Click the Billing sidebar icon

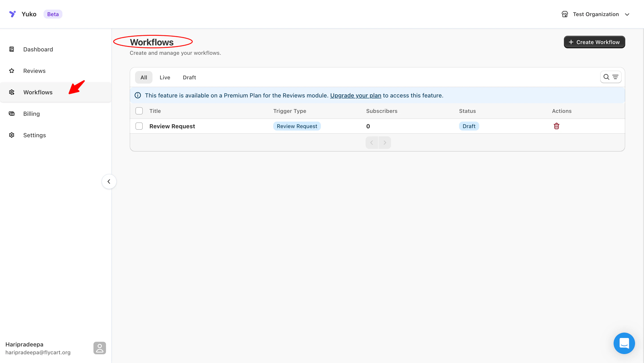coord(12,114)
